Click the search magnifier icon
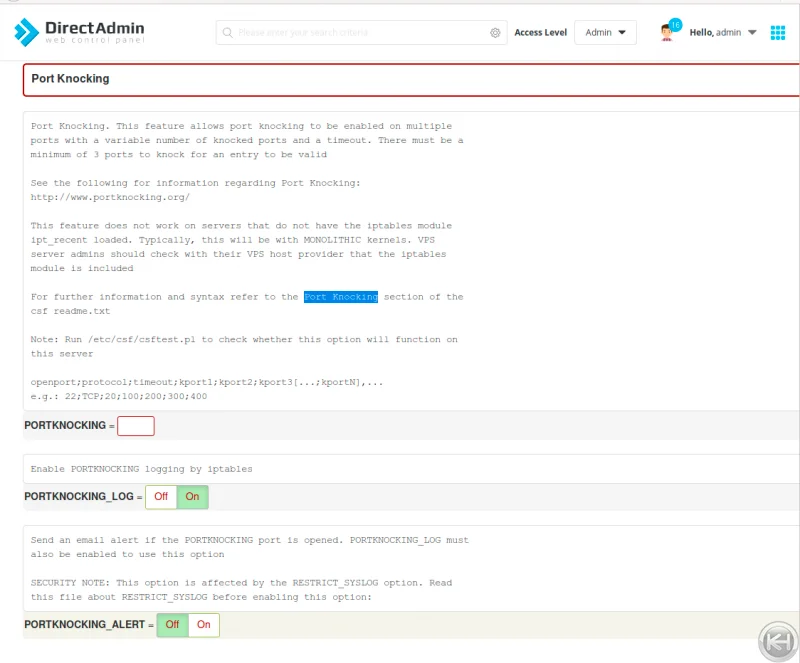This screenshot has width=800, height=663. pyautogui.click(x=228, y=33)
